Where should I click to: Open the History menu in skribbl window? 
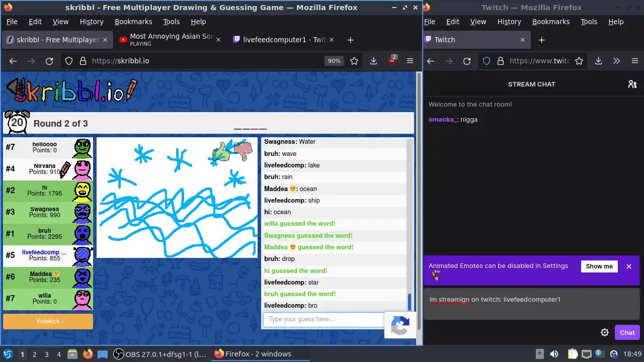click(x=92, y=22)
